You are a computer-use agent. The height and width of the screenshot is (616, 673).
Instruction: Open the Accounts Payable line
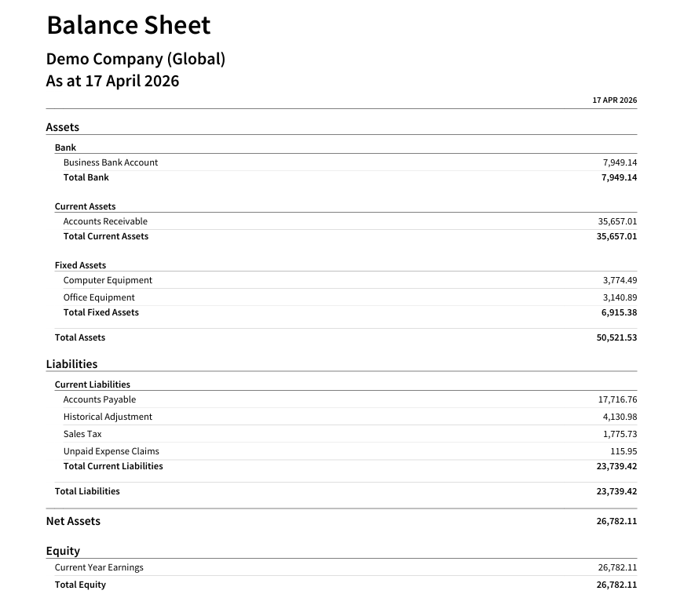pos(100,399)
